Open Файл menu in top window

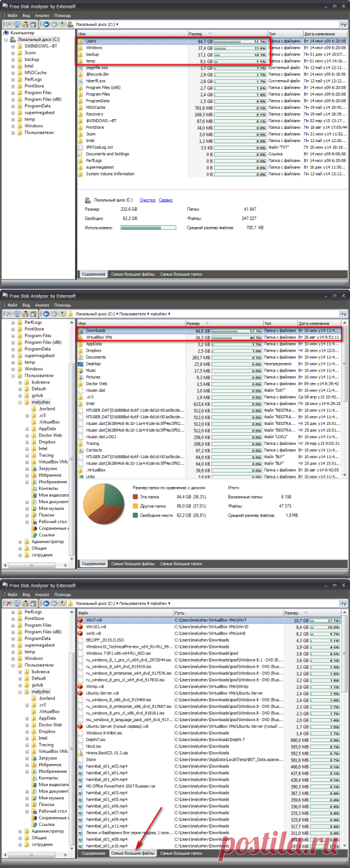coord(12,16)
